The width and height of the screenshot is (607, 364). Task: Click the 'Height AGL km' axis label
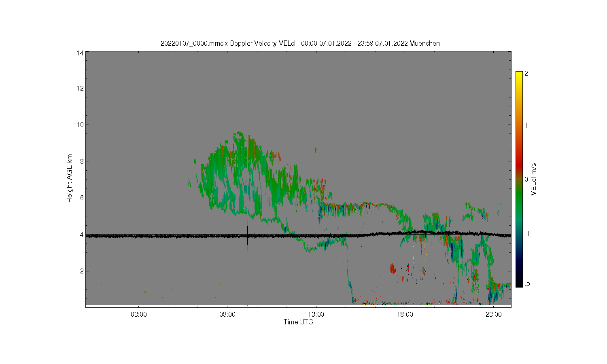pos(70,178)
